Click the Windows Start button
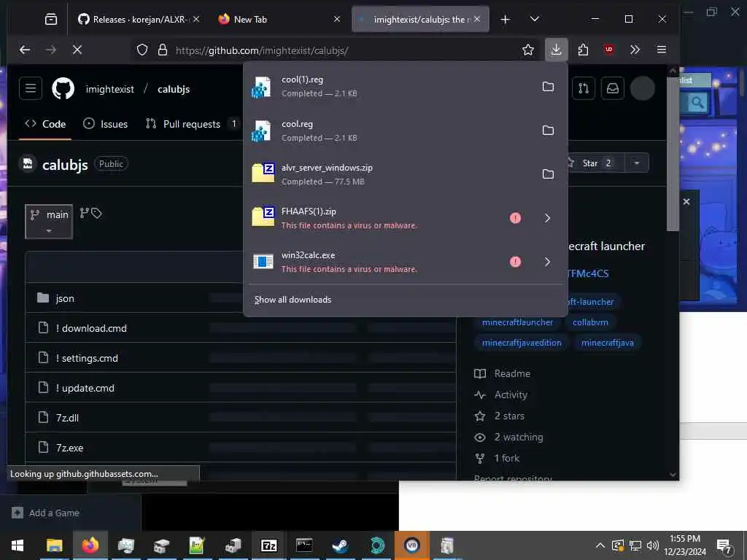Screen dimensions: 747x560 click(18, 545)
